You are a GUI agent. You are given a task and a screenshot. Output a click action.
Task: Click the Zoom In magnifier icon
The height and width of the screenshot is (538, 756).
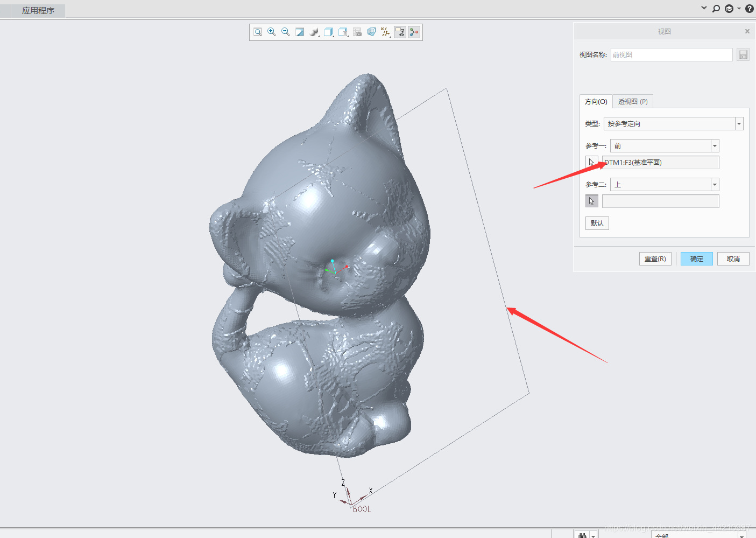pos(272,32)
